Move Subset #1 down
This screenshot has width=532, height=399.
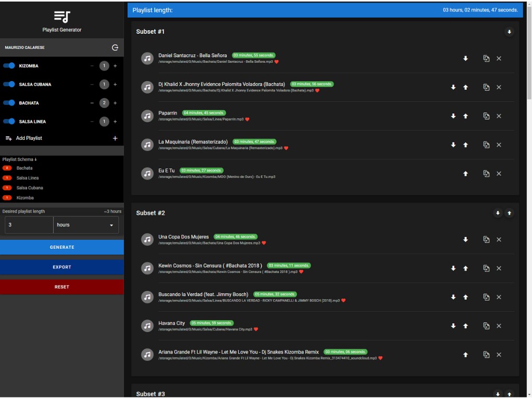[x=509, y=32]
